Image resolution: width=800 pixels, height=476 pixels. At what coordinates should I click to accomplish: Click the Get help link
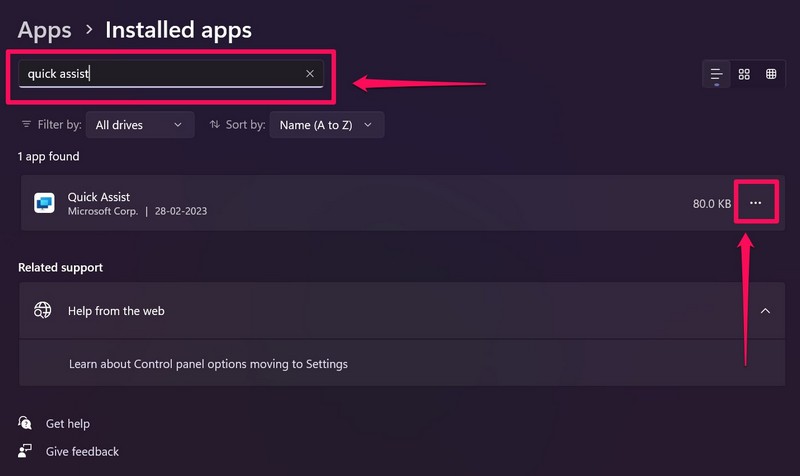68,424
